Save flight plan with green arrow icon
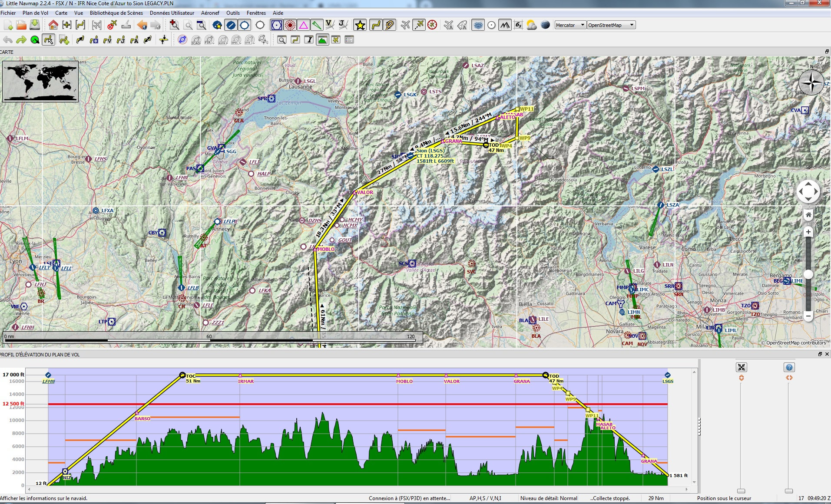The width and height of the screenshot is (831, 504). pos(35,25)
